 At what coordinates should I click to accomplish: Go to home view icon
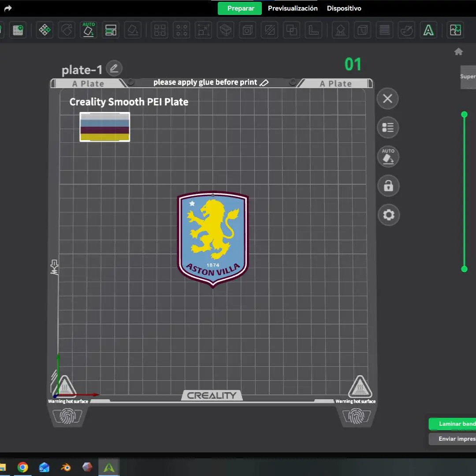point(458,52)
